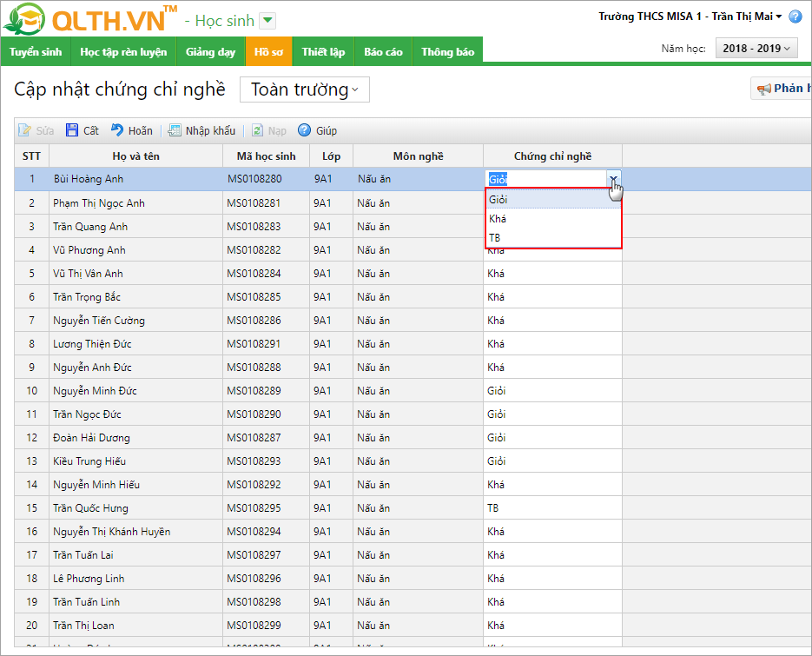The height and width of the screenshot is (656, 812).
Task: Open the Năm học 2018 - 2019 dropdown
Action: click(x=756, y=48)
